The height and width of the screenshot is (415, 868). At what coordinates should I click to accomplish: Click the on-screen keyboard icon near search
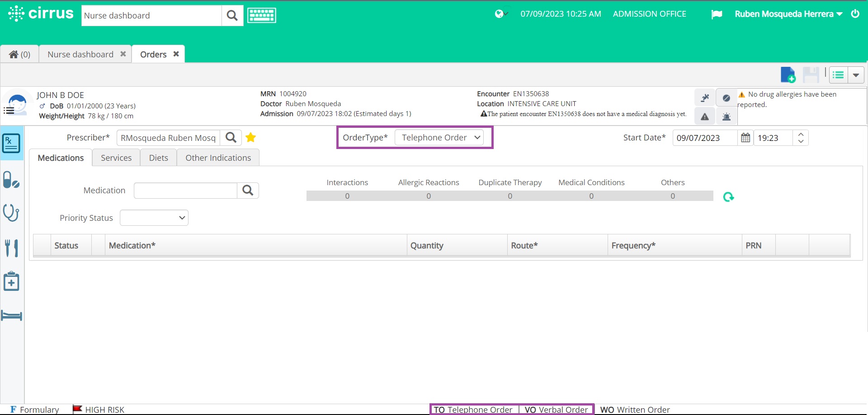261,15
